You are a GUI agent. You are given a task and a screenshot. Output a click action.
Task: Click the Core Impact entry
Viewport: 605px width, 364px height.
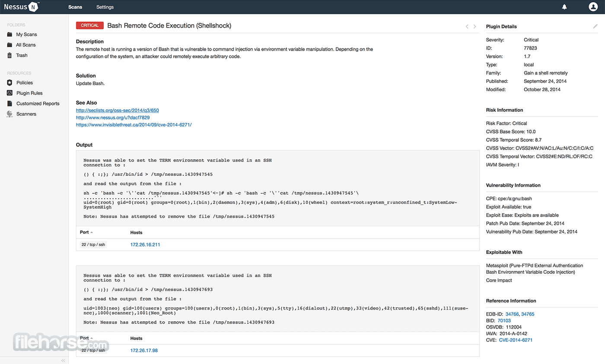click(499, 280)
